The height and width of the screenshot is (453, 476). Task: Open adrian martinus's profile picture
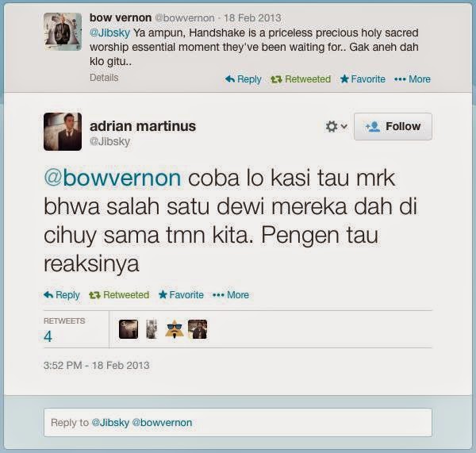(63, 132)
